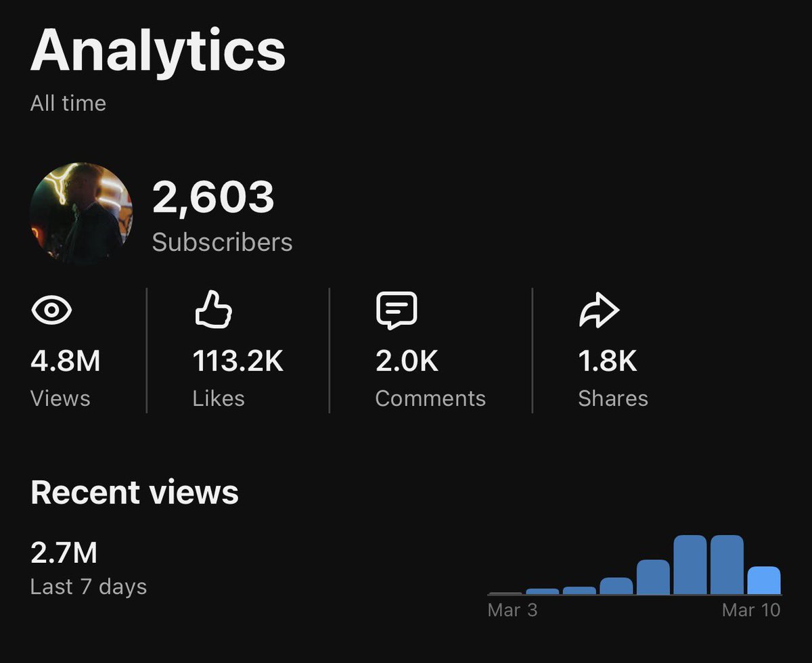This screenshot has width=812, height=663.
Task: Select the 2,603 subscribers count
Action: [213, 197]
